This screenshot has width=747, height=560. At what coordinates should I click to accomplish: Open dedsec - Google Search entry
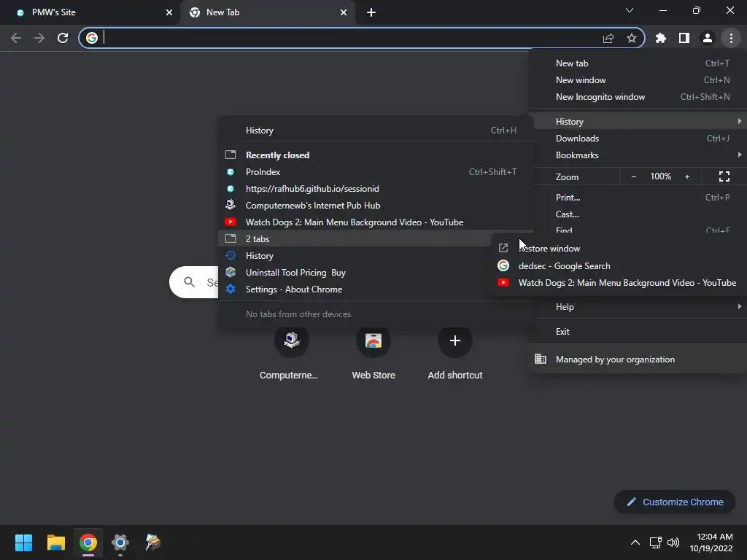tap(619, 265)
